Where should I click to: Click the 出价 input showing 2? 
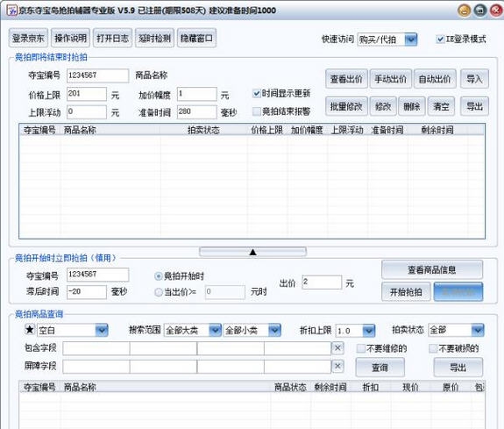pos(322,282)
